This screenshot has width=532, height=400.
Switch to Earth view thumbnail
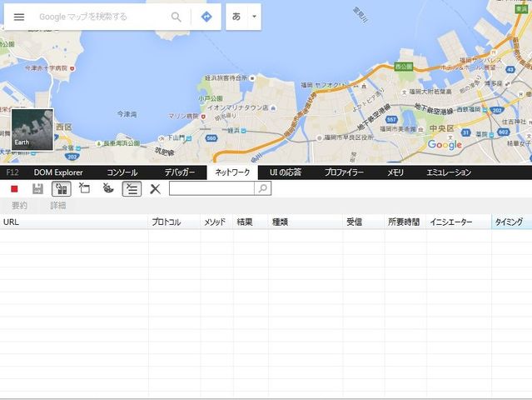(x=32, y=129)
